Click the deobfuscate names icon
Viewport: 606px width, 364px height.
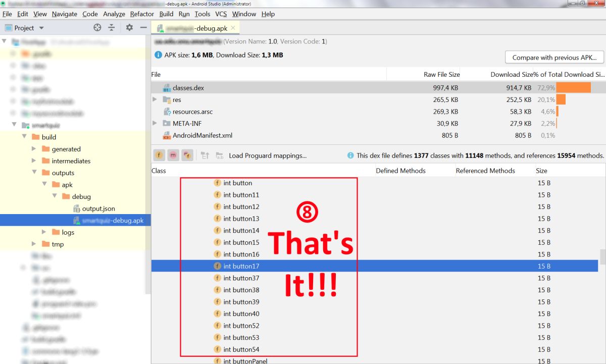pos(219,155)
